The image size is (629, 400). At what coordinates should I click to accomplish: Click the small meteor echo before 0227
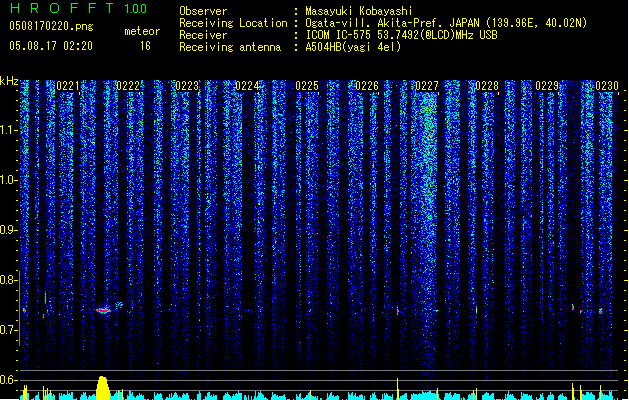click(x=398, y=311)
